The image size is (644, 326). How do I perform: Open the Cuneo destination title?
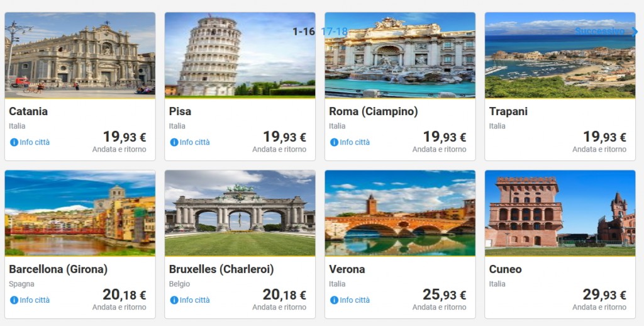pyautogui.click(x=505, y=269)
